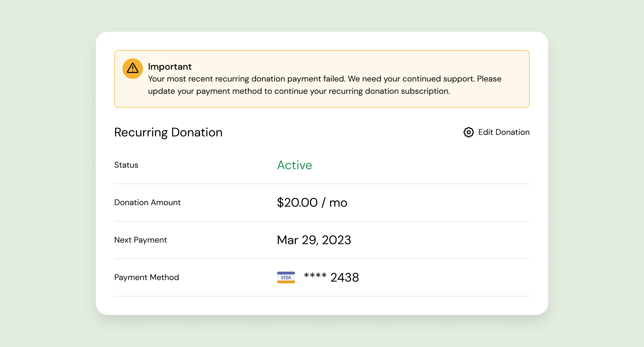Click the Recurring Donation heading
Screen dimensions: 644x347
point(168,133)
